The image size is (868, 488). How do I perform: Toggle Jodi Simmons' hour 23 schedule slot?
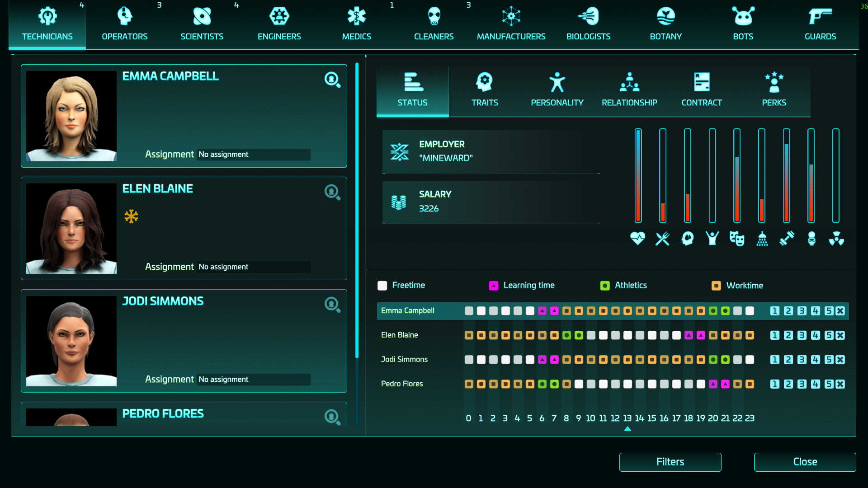(750, 360)
